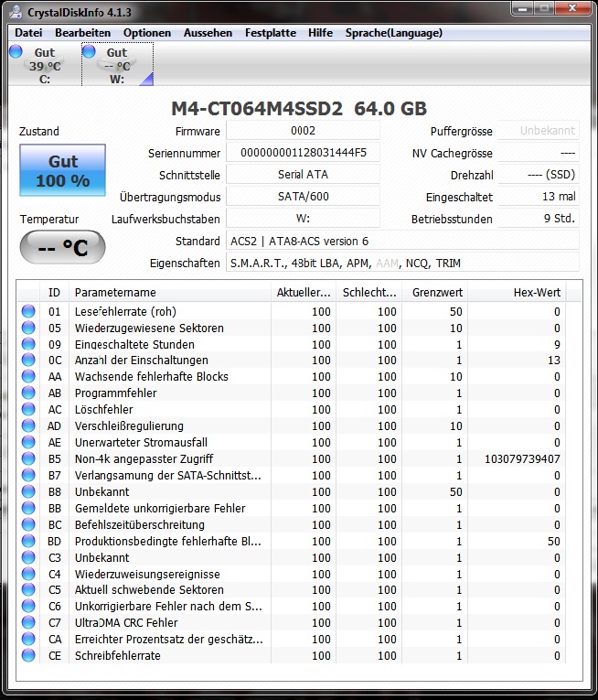The image size is (598, 700).
Task: Click status icon of Erreichter Prozentsatz row
Action: coord(28,639)
